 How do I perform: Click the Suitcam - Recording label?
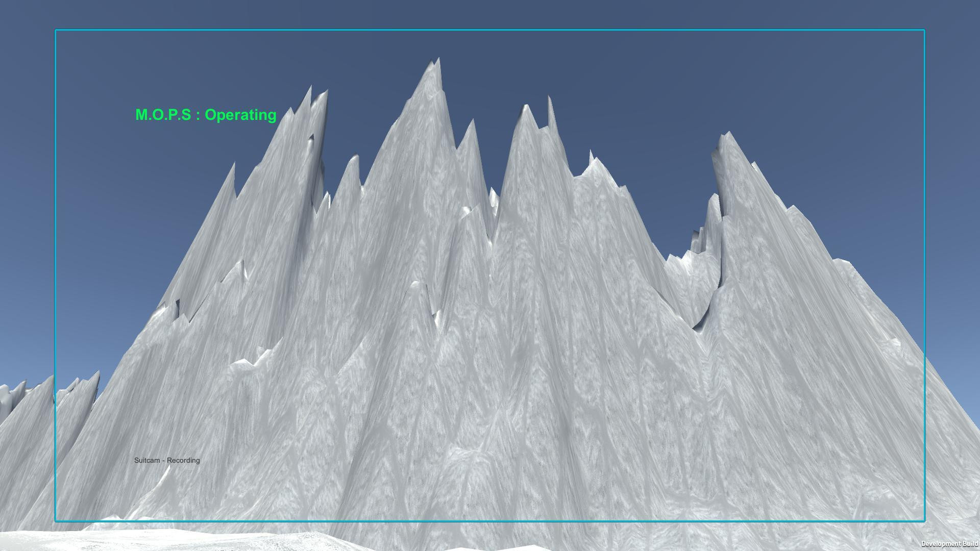pos(167,460)
